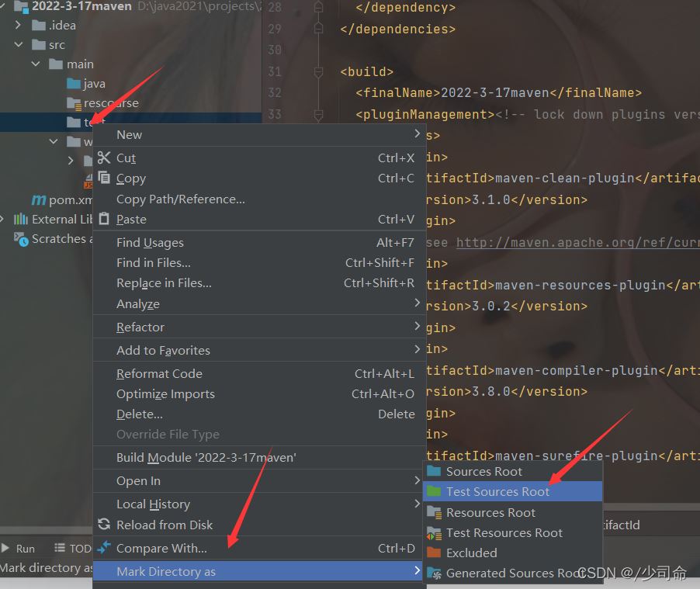The image size is (700, 589).
Task: Click the java source folder icon
Action: [74, 84]
